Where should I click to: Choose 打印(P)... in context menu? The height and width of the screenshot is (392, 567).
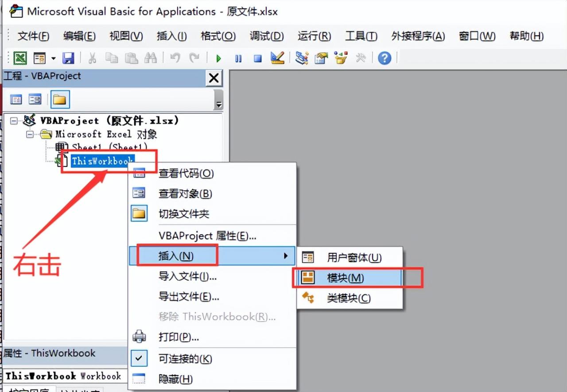213,337
